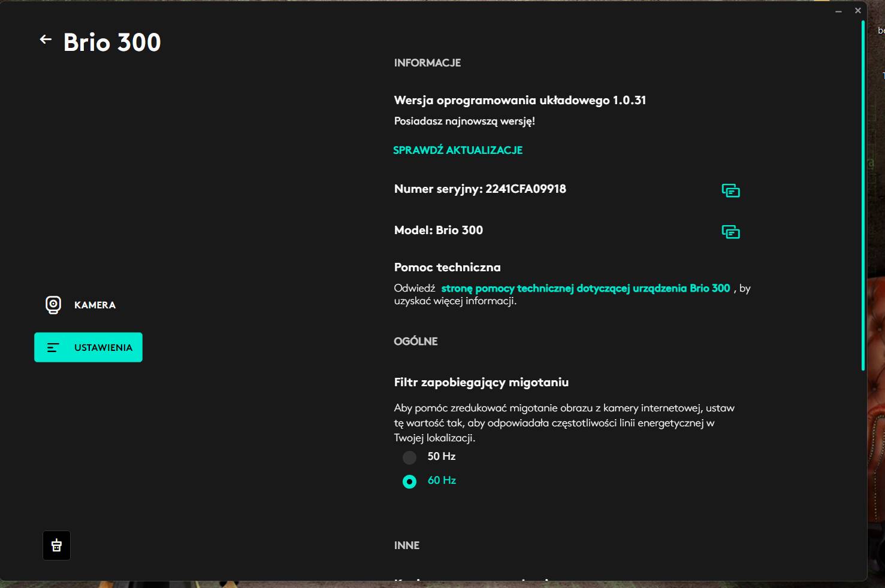
Task: Close the app with the X icon
Action: tap(857, 10)
